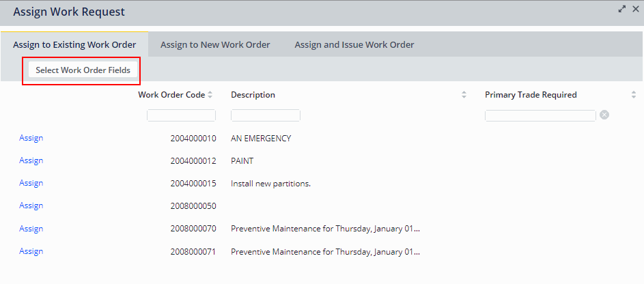
Task: Assign to the PAINT work order
Action: (31, 160)
